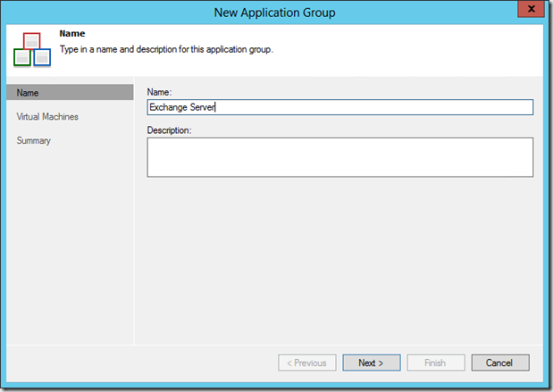Click inside the Description text box

click(x=340, y=157)
